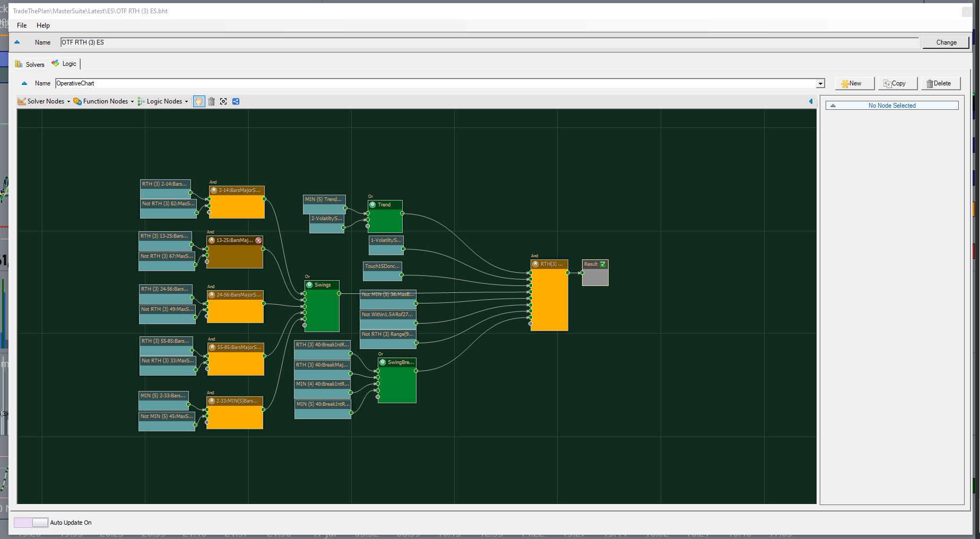Select the 2-VolatiltyS solver node
Image resolution: width=980 pixels, height=539 pixels.
pyautogui.click(x=327, y=224)
